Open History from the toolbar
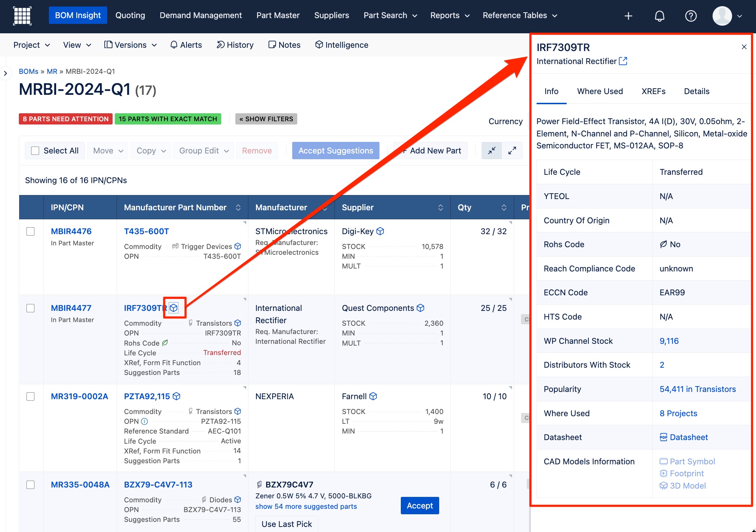756x532 pixels. [x=235, y=45]
